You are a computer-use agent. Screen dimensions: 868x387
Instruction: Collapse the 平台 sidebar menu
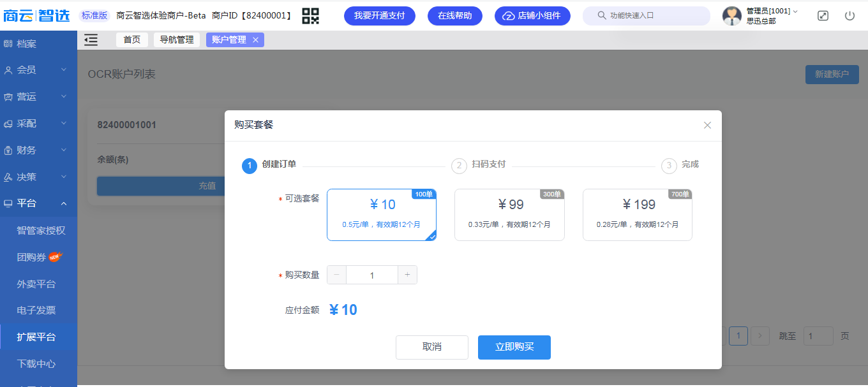pyautogui.click(x=38, y=203)
